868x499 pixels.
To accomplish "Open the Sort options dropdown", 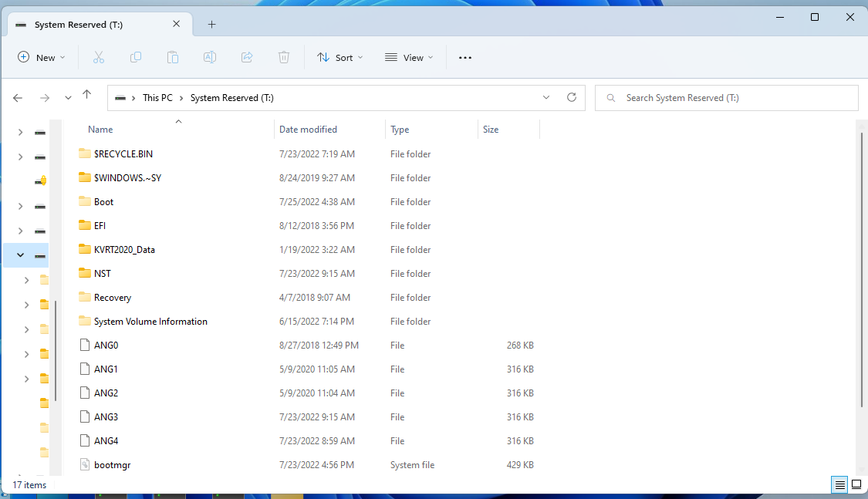I will point(339,58).
